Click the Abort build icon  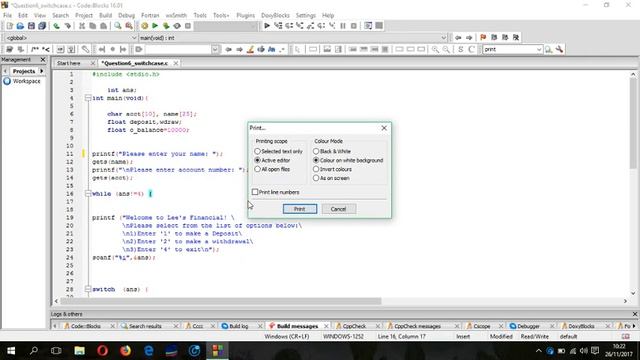[x=188, y=26]
